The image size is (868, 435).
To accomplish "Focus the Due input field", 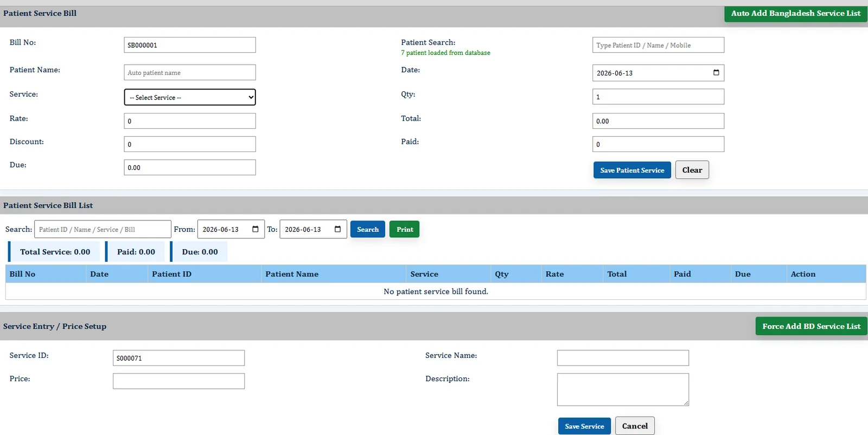I will point(190,167).
